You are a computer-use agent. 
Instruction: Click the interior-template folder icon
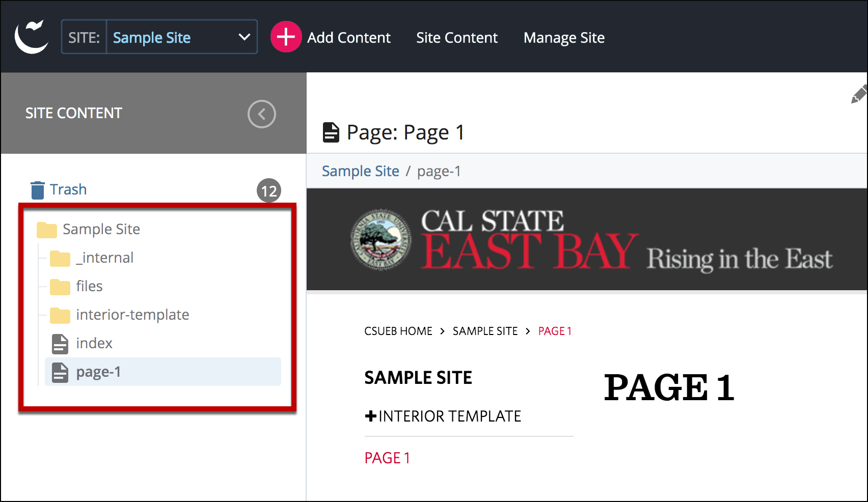[x=60, y=316]
